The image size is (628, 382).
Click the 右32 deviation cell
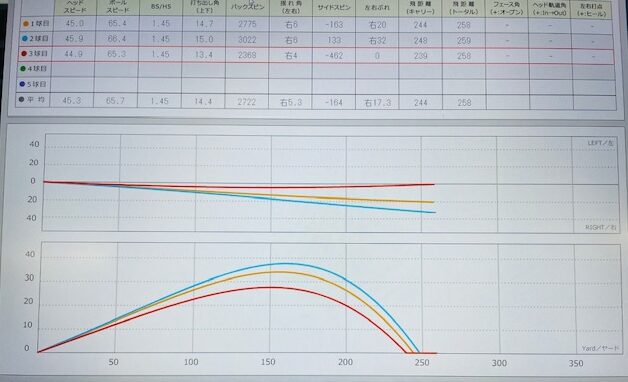[377, 40]
